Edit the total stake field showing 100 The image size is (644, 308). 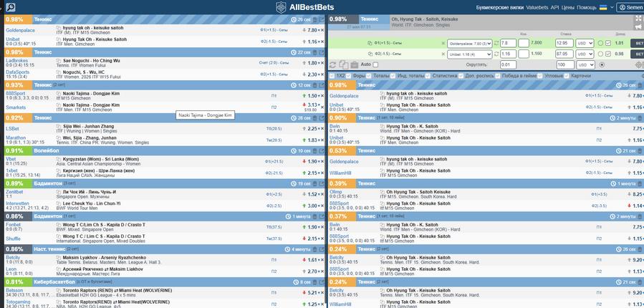pos(564,65)
